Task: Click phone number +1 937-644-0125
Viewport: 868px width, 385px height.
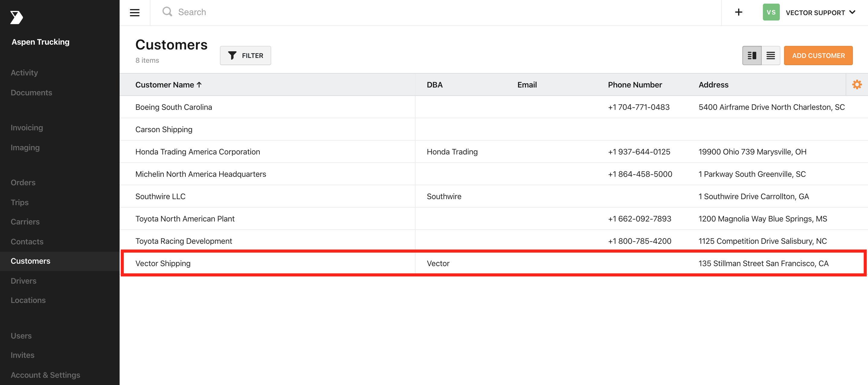Action: click(x=639, y=152)
